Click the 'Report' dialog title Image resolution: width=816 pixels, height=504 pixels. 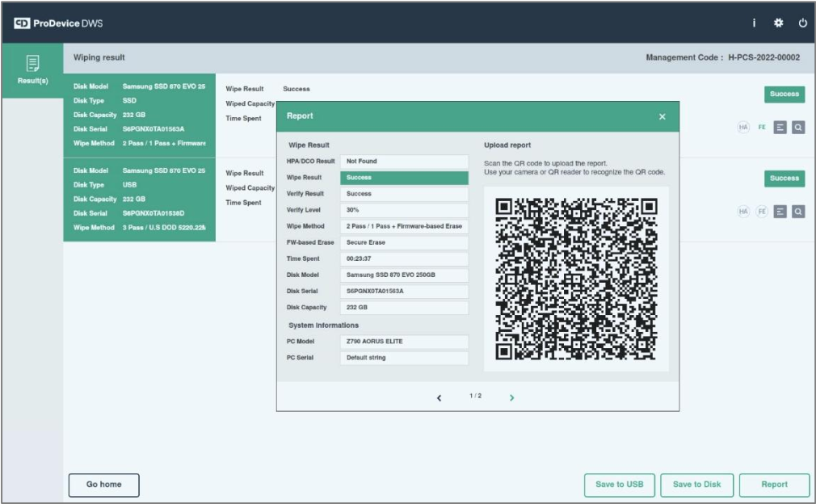click(x=300, y=116)
